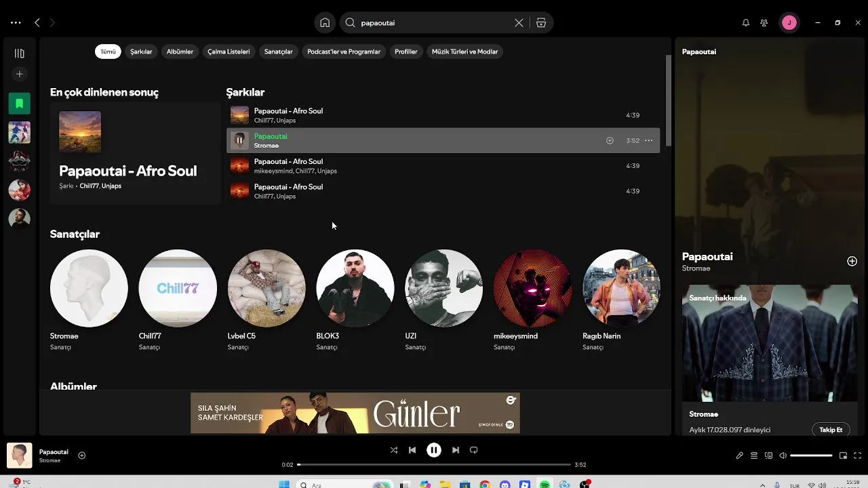Create a playlist with the plus icon

coord(20,74)
